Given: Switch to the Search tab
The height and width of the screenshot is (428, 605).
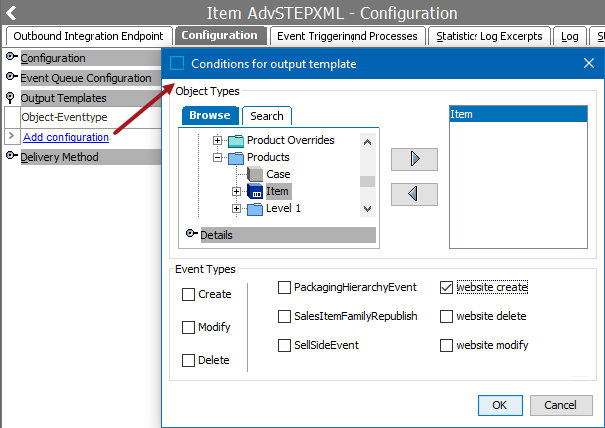Looking at the screenshot, I should pos(267,116).
